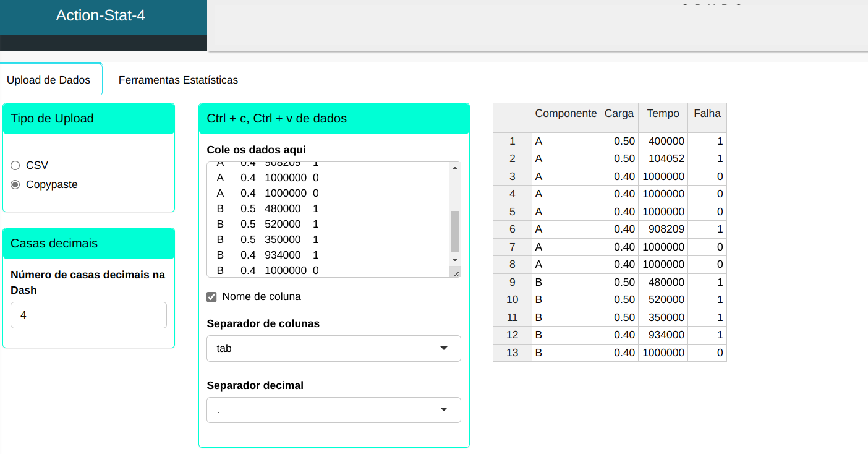868x454 pixels.
Task: Select the Copypaste radio option
Action: [x=15, y=184]
